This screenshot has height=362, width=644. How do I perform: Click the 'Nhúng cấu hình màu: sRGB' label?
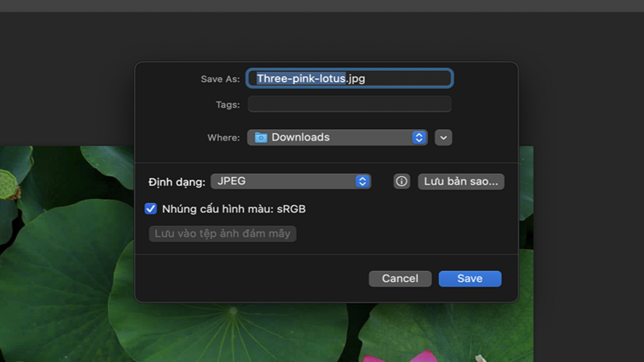[x=233, y=209]
